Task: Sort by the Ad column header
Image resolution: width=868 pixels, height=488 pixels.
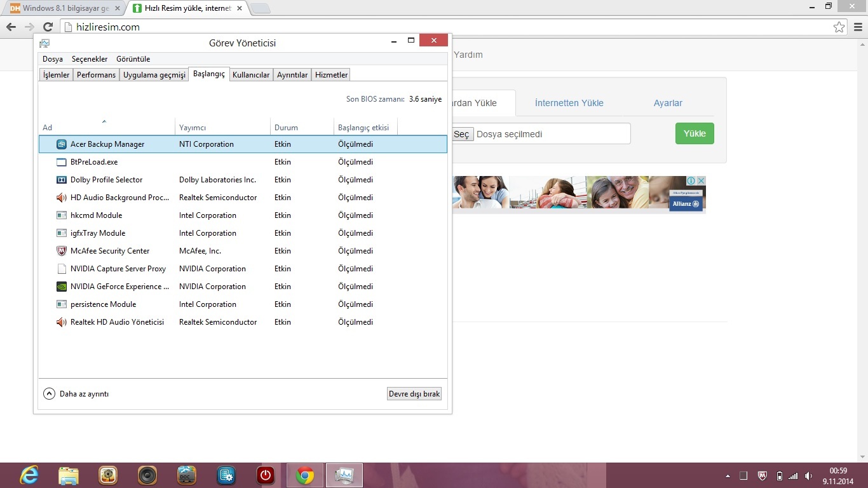Action: tap(107, 127)
